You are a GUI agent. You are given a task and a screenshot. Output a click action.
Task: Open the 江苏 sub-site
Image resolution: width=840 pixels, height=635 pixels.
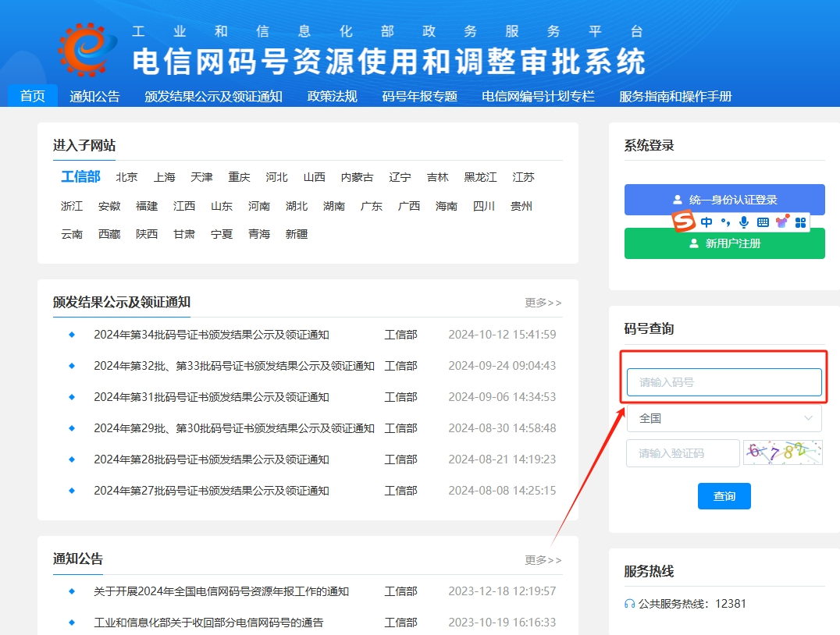pyautogui.click(x=523, y=177)
